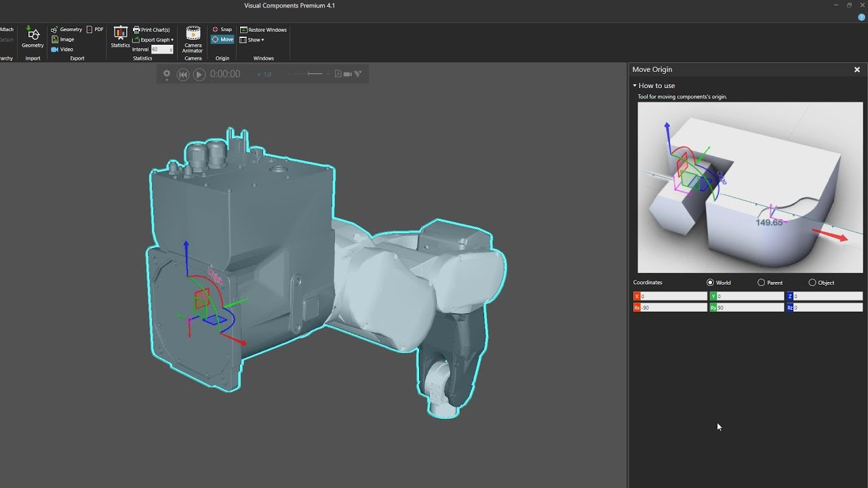Collapse the How to use section
Image resolution: width=868 pixels, height=488 pixels.
click(634, 85)
